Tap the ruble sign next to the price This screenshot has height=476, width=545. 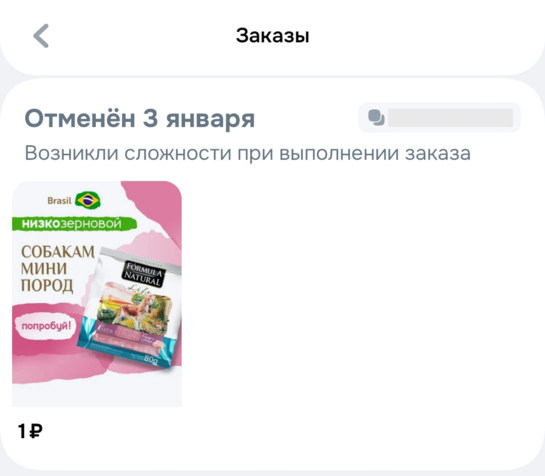point(36,431)
